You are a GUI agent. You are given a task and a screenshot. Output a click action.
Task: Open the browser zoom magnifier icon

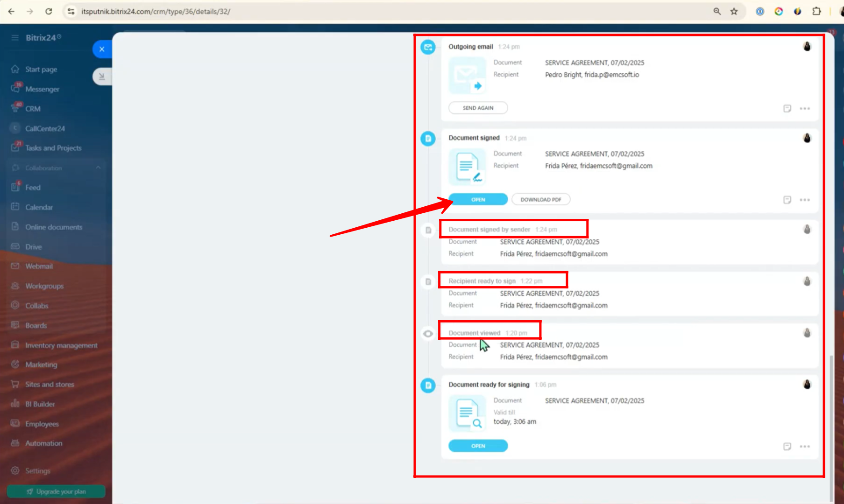click(x=717, y=11)
